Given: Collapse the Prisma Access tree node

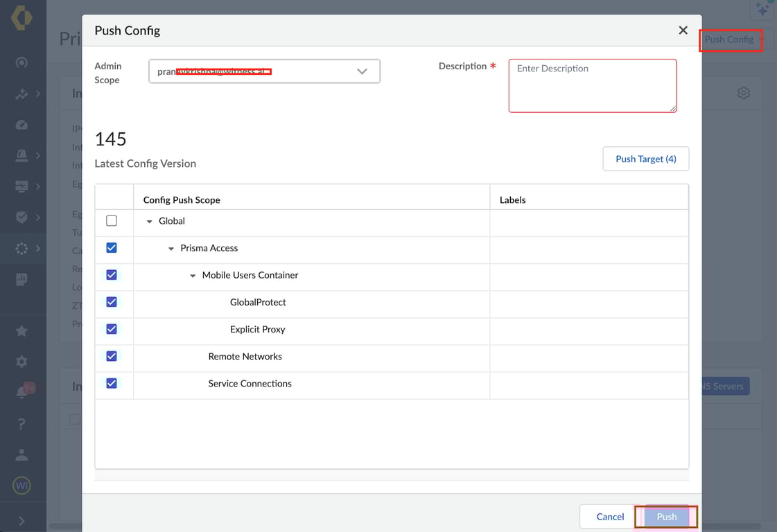Looking at the screenshot, I should tap(171, 249).
